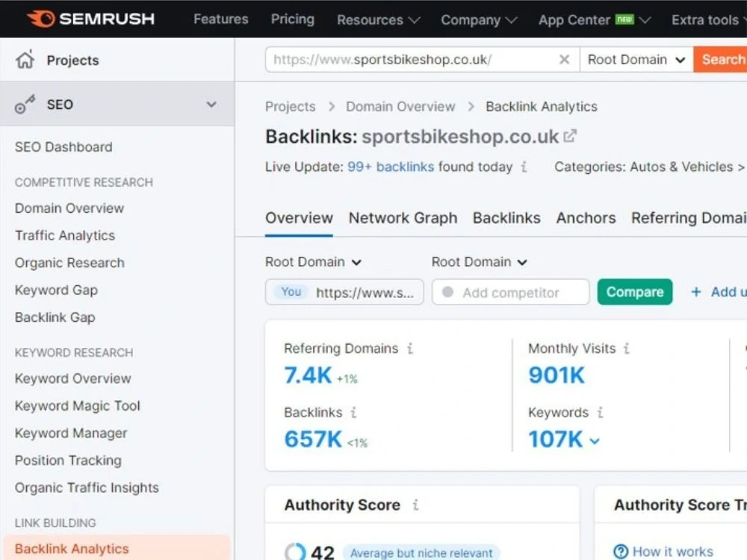
Task: Expand the 107K Keywords chevron
Action: point(595,441)
